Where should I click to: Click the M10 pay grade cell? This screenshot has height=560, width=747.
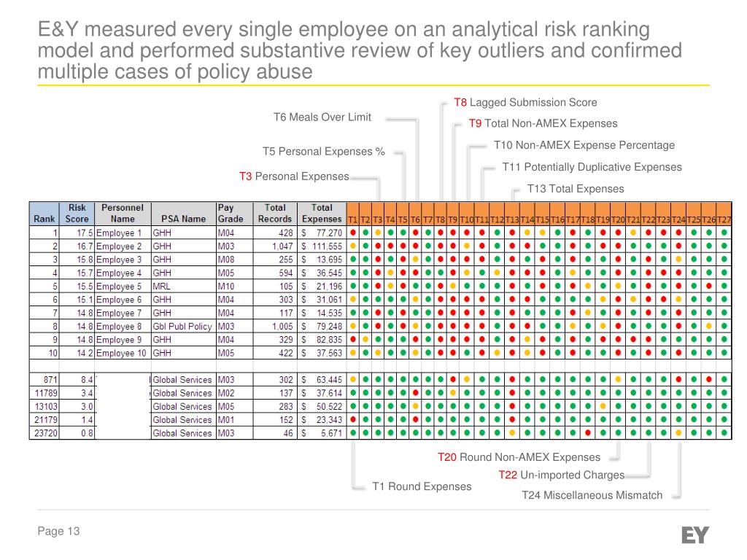pos(234,286)
